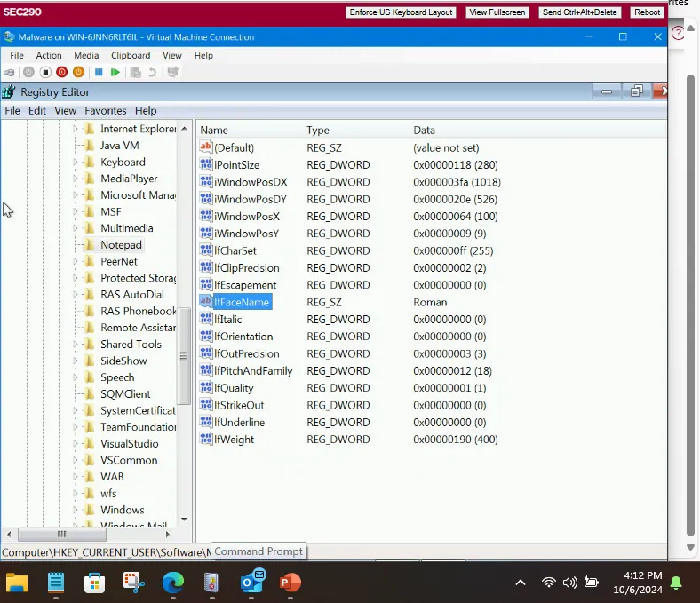Expand the Speech registry key

(75, 377)
